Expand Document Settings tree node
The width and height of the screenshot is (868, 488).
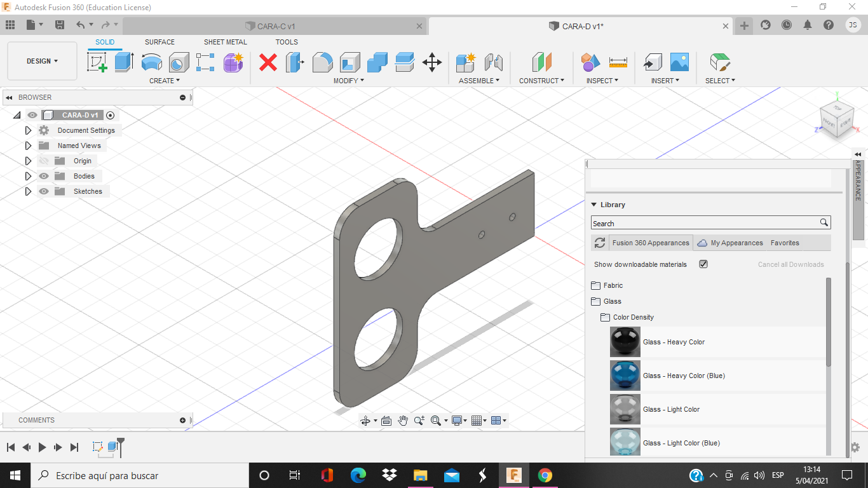point(28,130)
